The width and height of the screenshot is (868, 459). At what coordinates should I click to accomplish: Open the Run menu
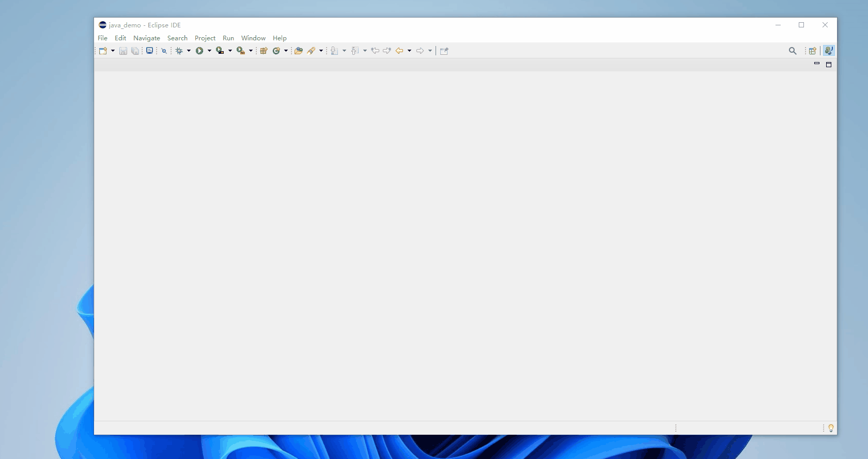click(228, 38)
